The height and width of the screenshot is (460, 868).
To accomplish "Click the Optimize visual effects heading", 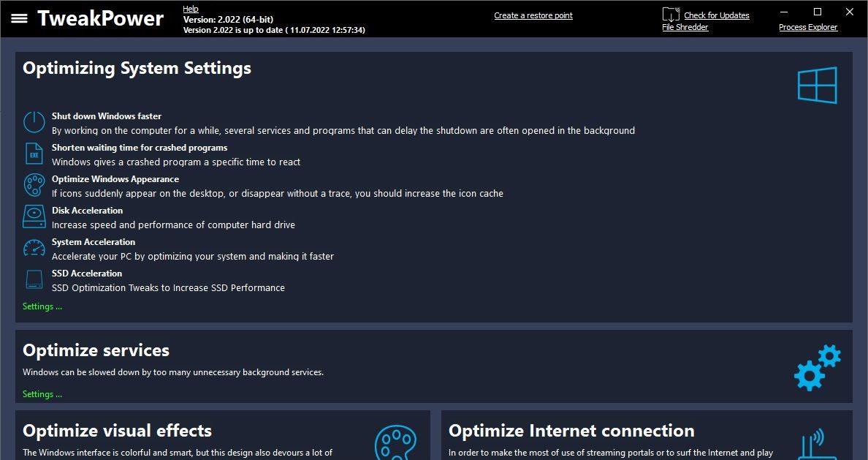I will click(117, 431).
